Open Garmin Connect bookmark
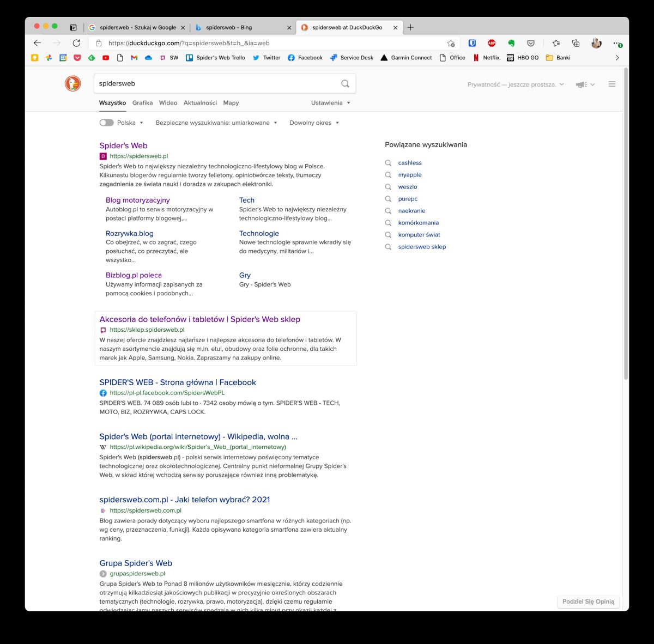 [x=406, y=58]
